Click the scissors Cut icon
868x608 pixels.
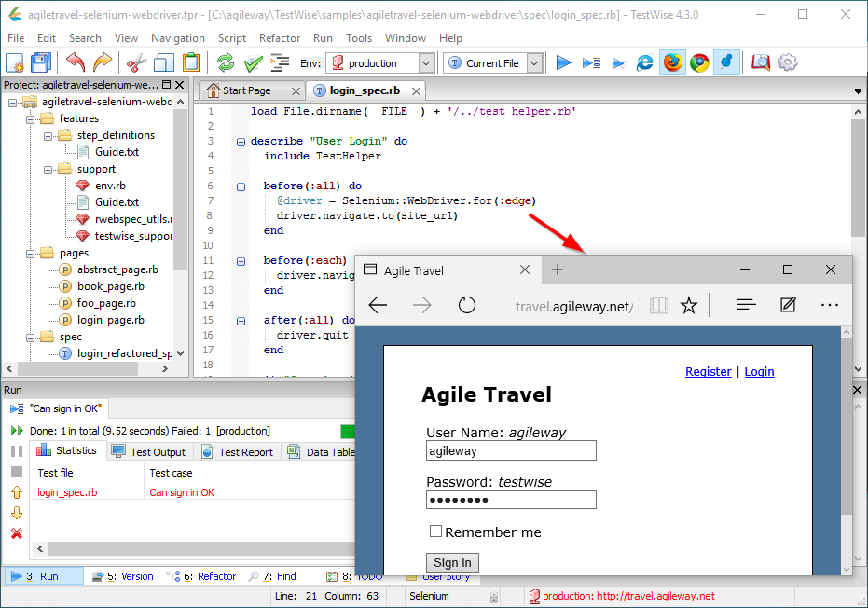pos(136,62)
